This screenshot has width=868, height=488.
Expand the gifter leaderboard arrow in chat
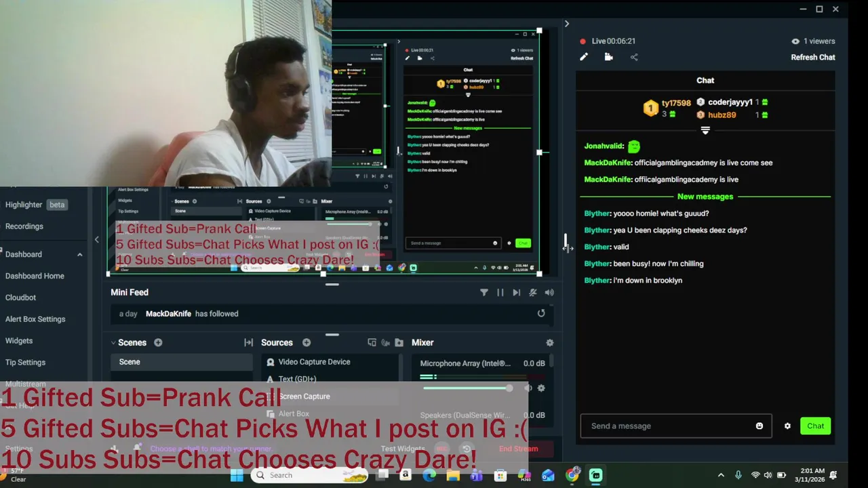click(705, 130)
